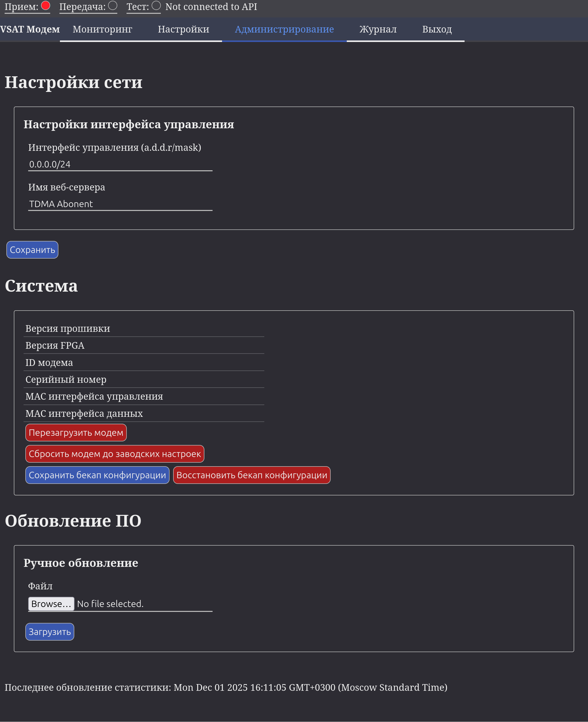Click the Тест status indicator circle
The image size is (588, 722).
(156, 6)
